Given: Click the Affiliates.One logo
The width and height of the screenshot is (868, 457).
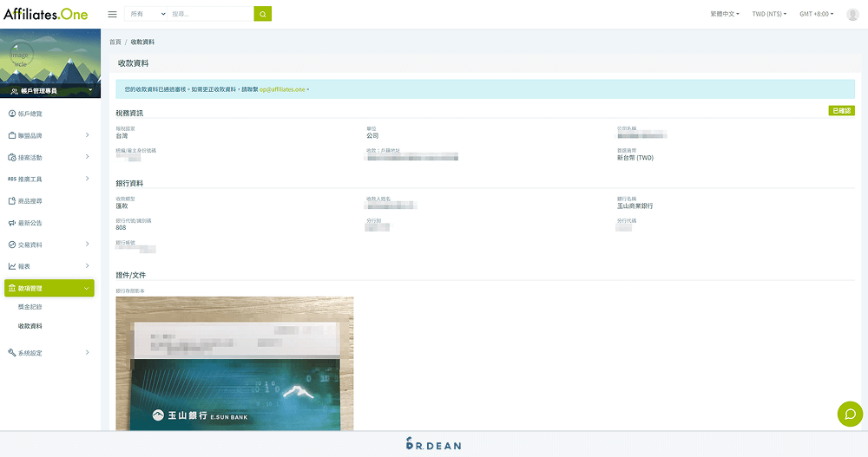Looking at the screenshot, I should tap(45, 14).
